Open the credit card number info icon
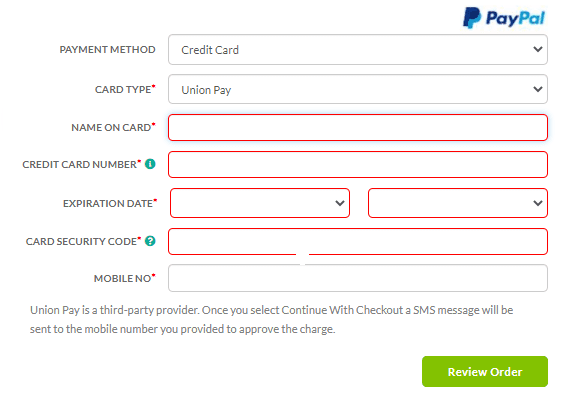The width and height of the screenshot is (572, 397). 150,164
